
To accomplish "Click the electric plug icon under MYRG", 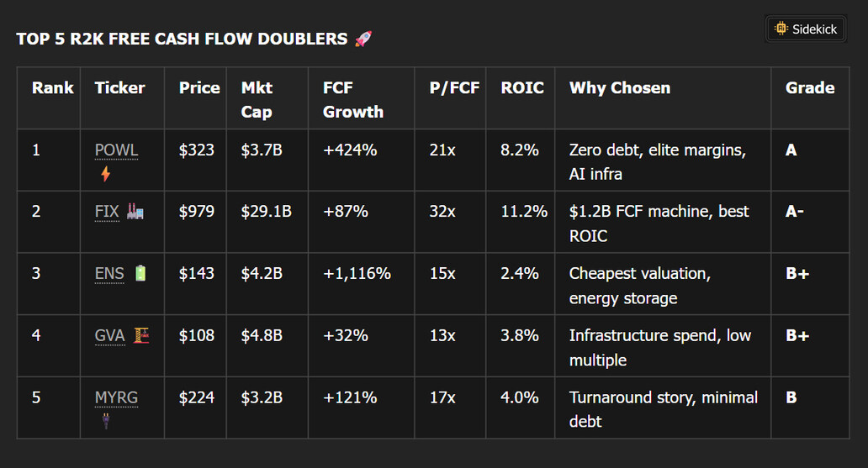I will point(106,421).
